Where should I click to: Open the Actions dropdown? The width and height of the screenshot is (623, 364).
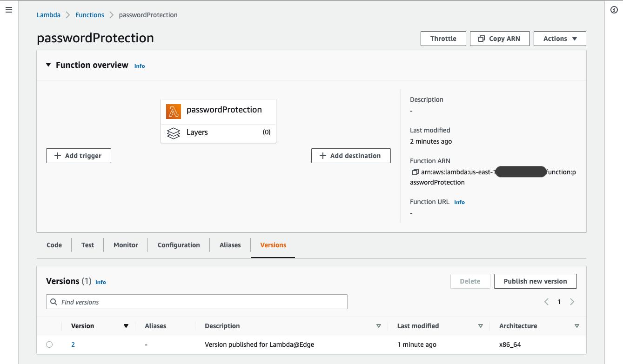coord(560,39)
